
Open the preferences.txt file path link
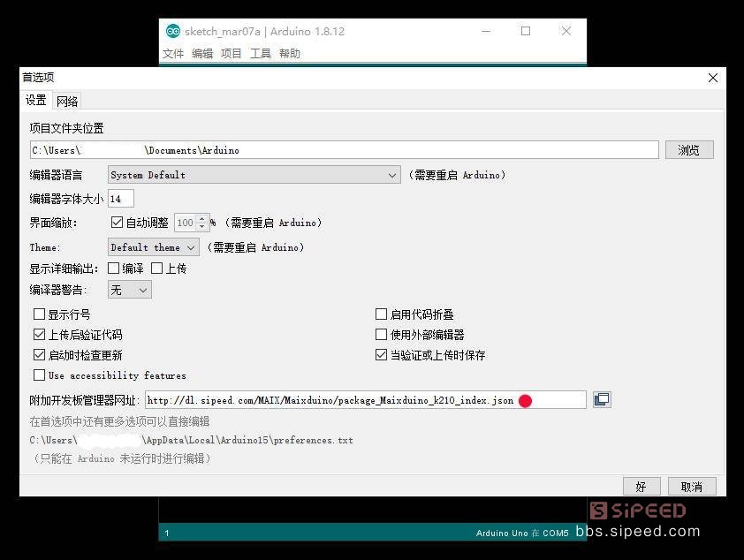[x=191, y=440]
